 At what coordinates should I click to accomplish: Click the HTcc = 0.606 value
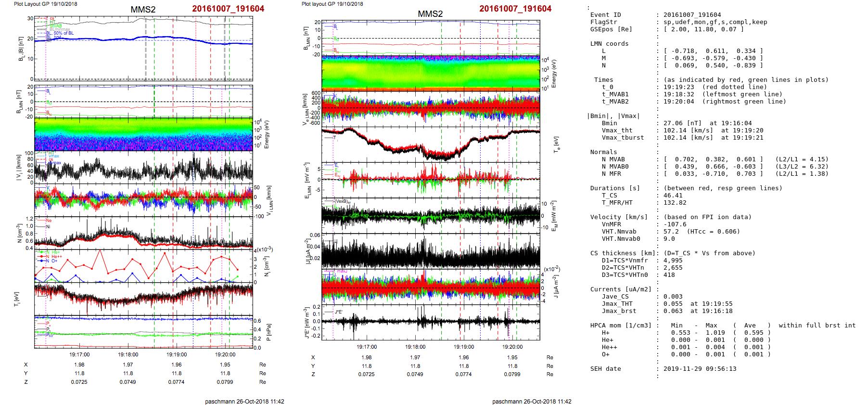click(713, 232)
